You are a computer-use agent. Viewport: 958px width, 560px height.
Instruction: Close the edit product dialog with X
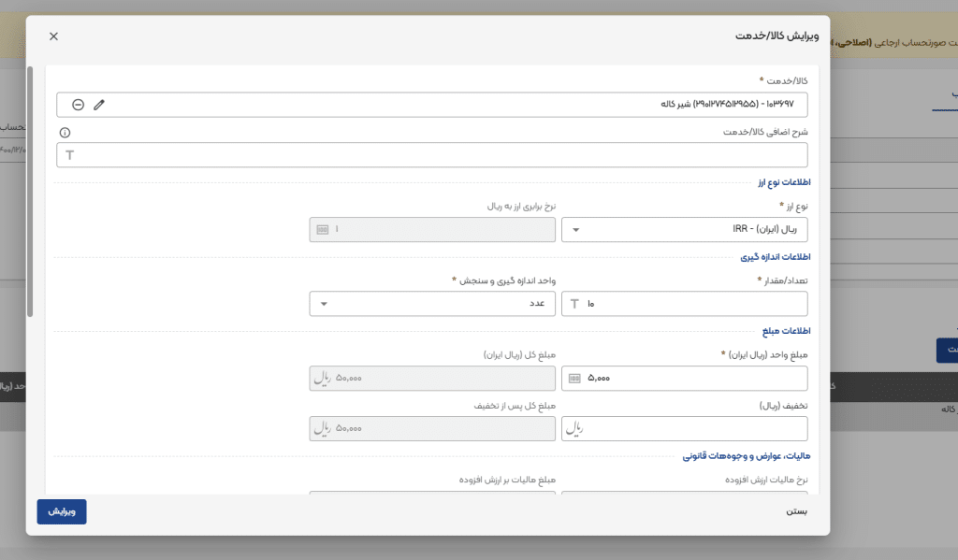click(53, 36)
